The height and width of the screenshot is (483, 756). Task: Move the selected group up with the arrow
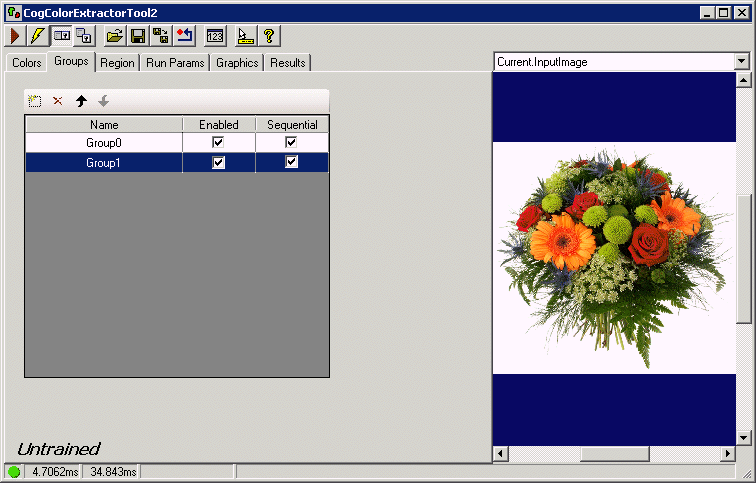81,101
